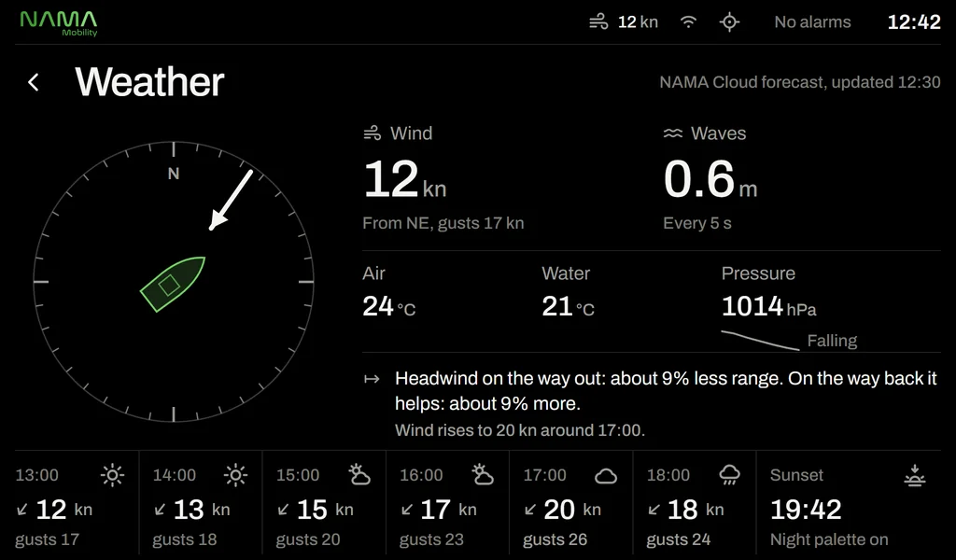Click the 15:00 time label
The height and width of the screenshot is (560, 956).
coord(298,475)
